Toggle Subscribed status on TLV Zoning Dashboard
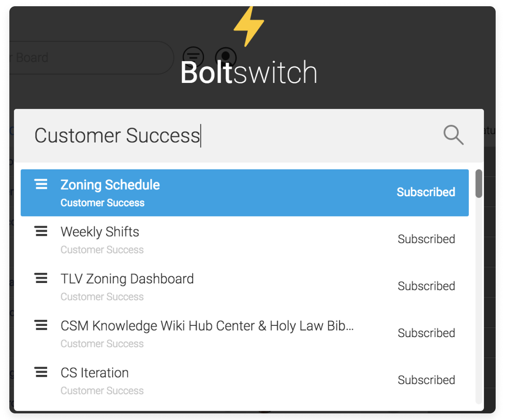The height and width of the screenshot is (420, 505). click(x=426, y=286)
